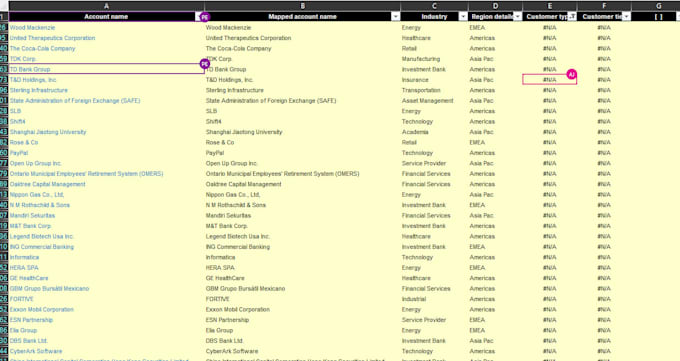
Task: Open The Coca-Cola Company link in column A
Action: 42,48
